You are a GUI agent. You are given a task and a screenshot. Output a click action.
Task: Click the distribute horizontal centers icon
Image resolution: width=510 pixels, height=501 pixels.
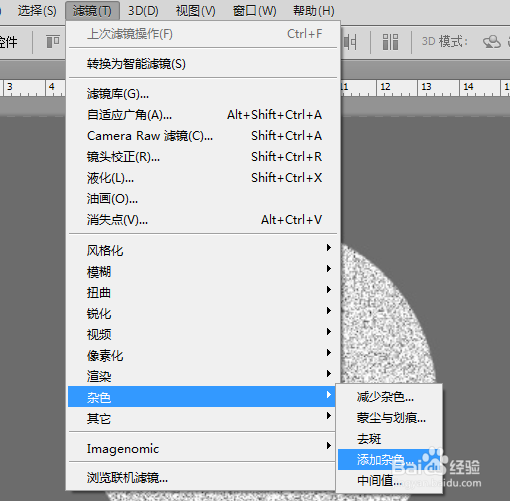(x=350, y=42)
